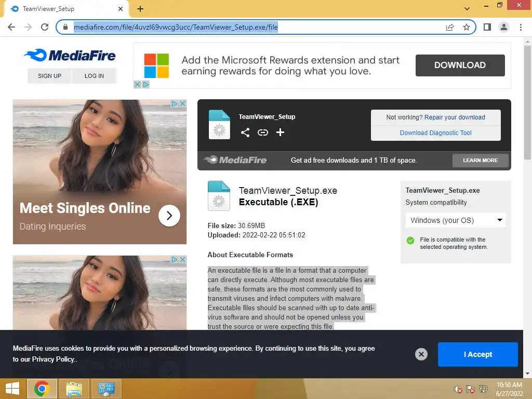532x399 pixels.
Task: Open the Chrome profile menu
Action: coord(504,27)
